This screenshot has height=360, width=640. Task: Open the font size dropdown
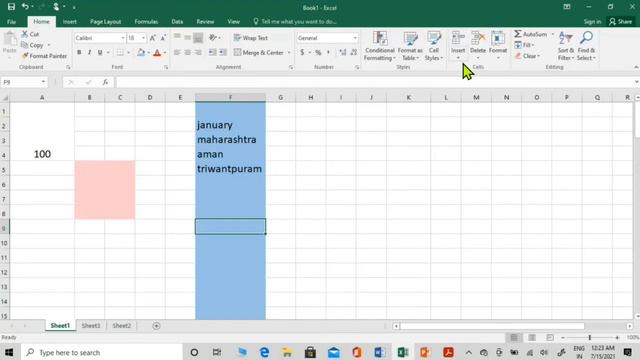(x=143, y=38)
